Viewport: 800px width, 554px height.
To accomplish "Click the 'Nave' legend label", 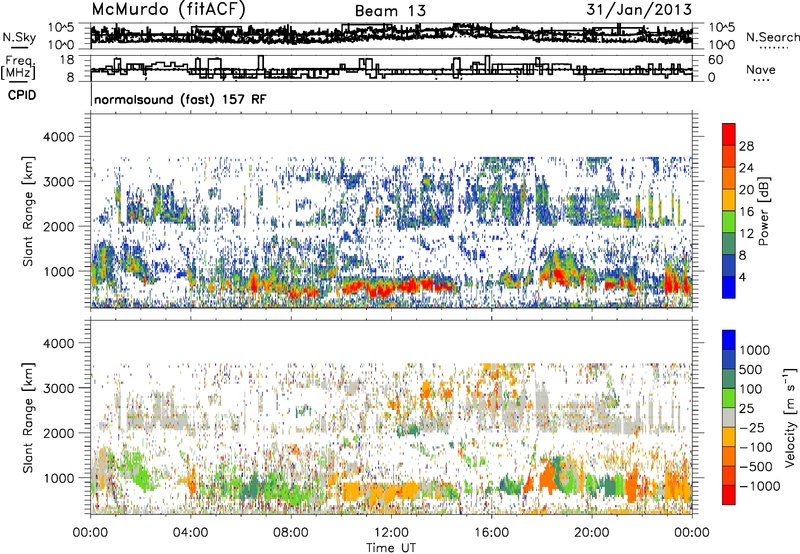I will coord(761,70).
